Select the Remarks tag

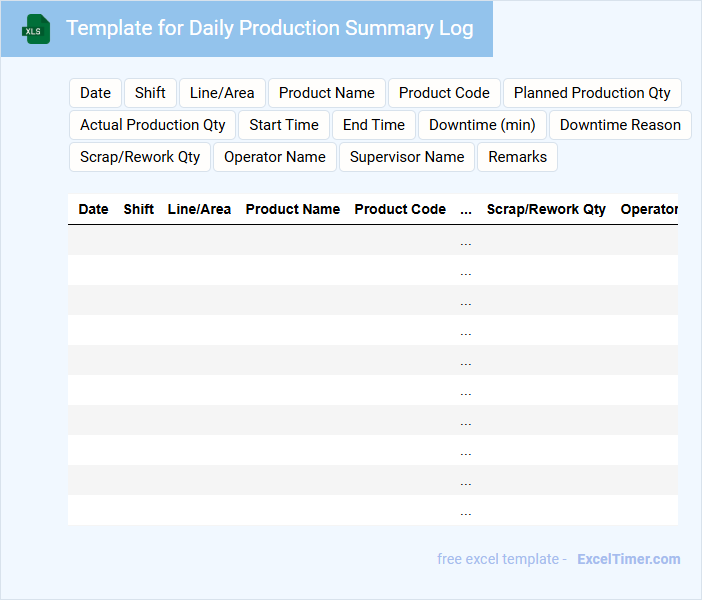(x=517, y=157)
